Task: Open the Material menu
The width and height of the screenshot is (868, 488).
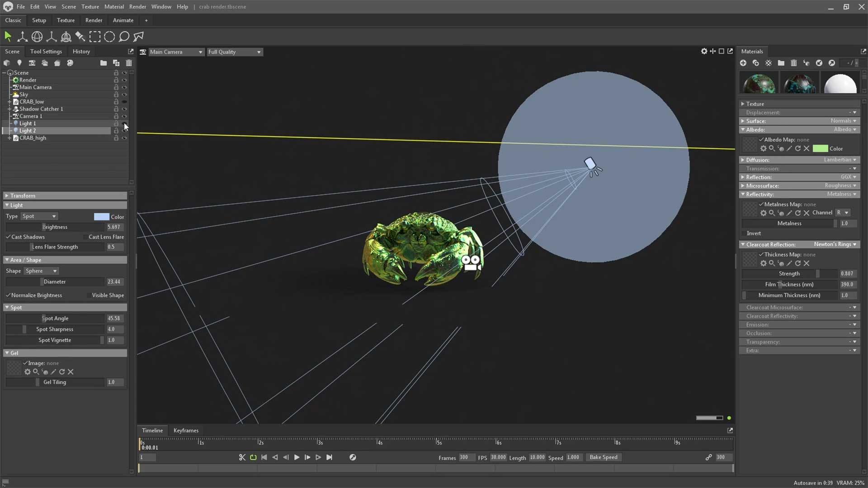Action: click(x=114, y=7)
